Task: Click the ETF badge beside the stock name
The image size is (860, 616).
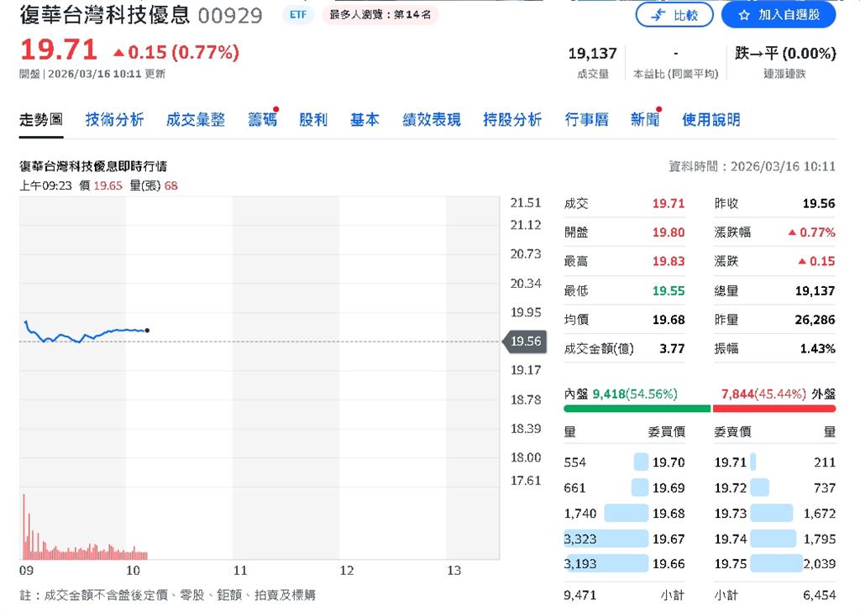Action: click(x=297, y=14)
